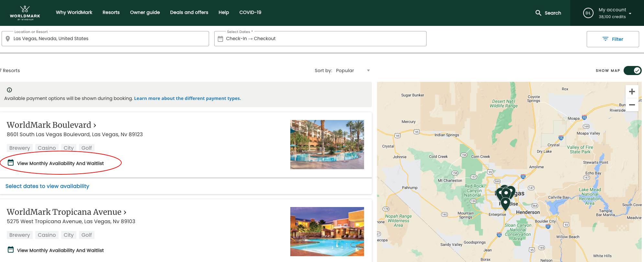The height and width of the screenshot is (262, 644).
Task: Click Casino tag under Tropicana Avenue
Action: point(47,235)
